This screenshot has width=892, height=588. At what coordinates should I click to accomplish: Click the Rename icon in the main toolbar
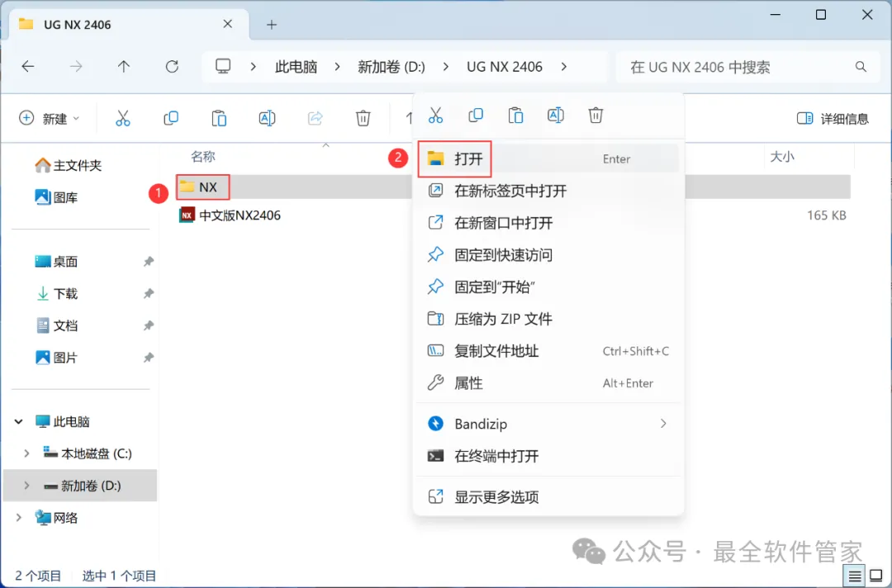[267, 118]
